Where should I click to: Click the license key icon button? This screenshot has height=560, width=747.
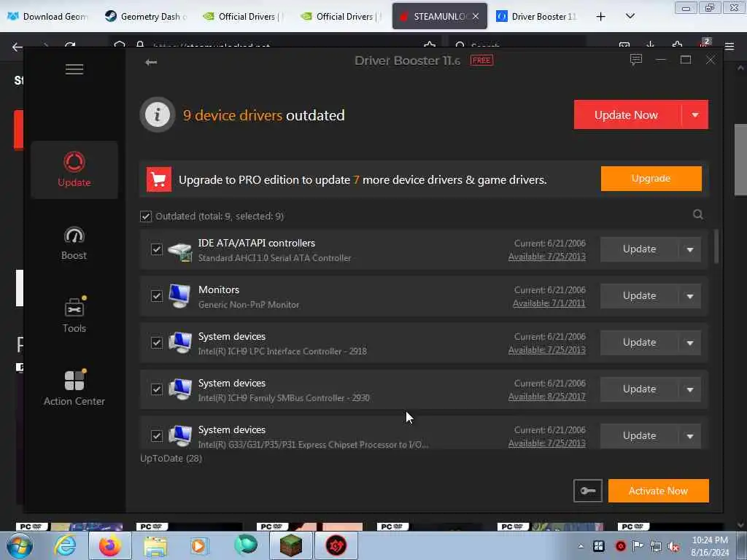coord(587,491)
